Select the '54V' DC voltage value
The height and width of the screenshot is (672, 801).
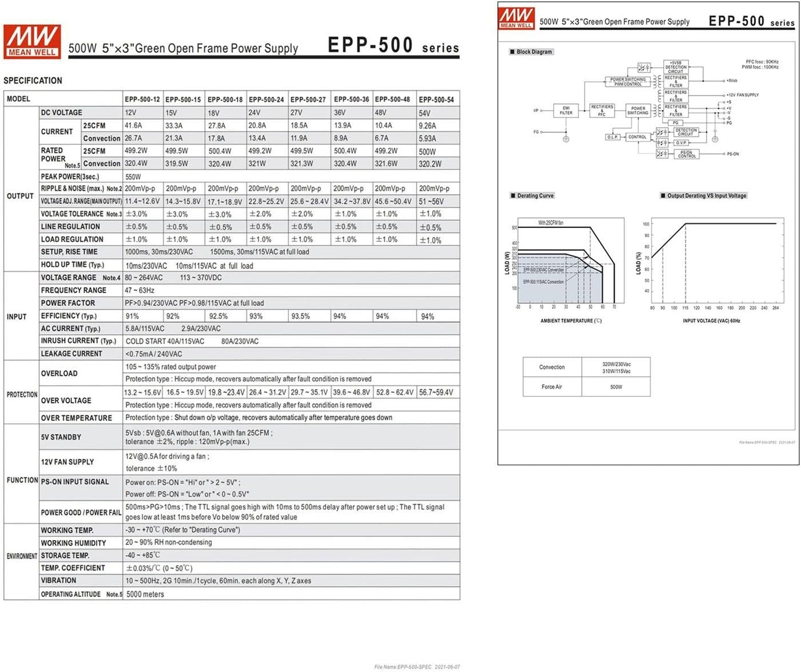click(x=425, y=113)
